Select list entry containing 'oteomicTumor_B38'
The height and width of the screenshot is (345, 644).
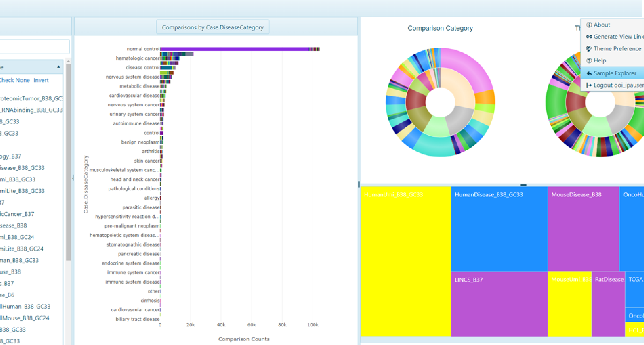[x=31, y=99]
